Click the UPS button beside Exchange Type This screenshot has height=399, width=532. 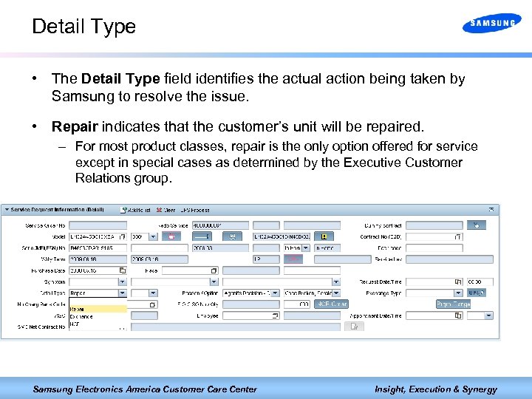(477, 293)
